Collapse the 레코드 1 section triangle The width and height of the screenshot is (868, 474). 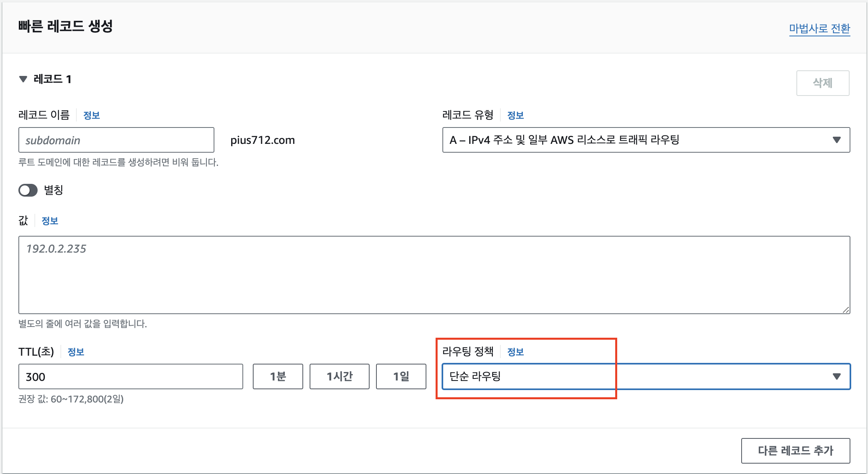pyautogui.click(x=23, y=79)
